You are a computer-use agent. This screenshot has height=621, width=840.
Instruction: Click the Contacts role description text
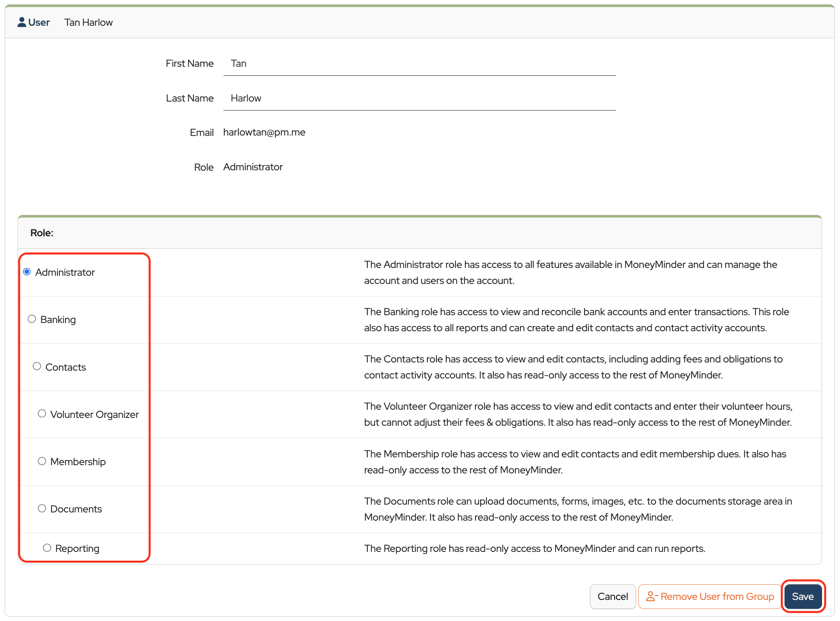coord(574,367)
